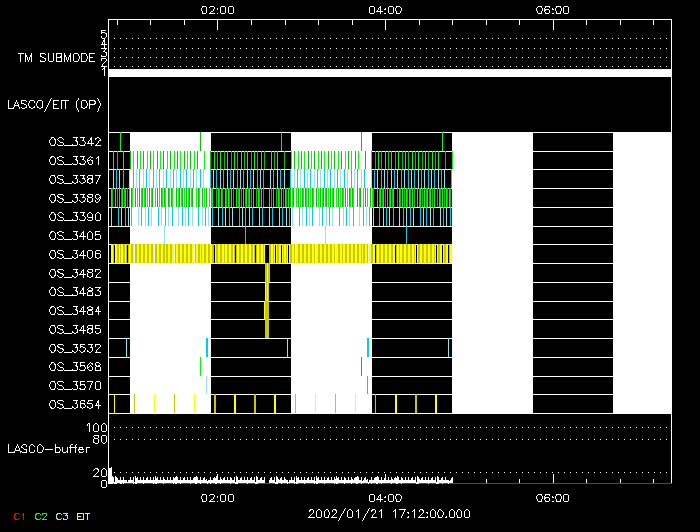The image size is (700, 532).
Task: Select the OS_3389 row label
Action: [x=75, y=198]
